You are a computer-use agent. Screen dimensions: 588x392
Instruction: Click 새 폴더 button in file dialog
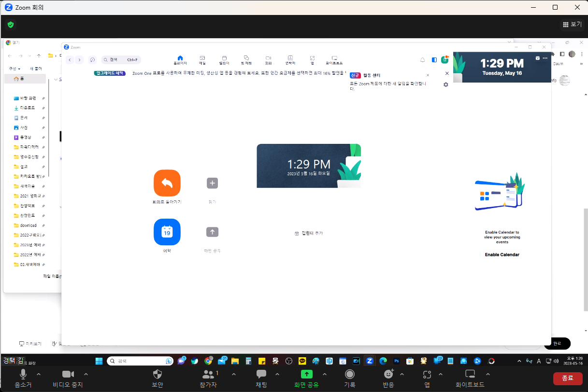tap(36, 69)
